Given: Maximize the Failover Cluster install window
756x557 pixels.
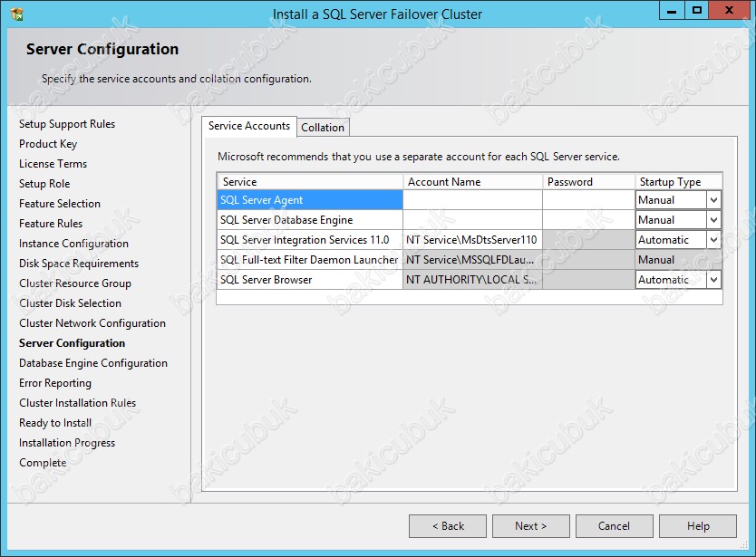Looking at the screenshot, I should click(x=697, y=10).
